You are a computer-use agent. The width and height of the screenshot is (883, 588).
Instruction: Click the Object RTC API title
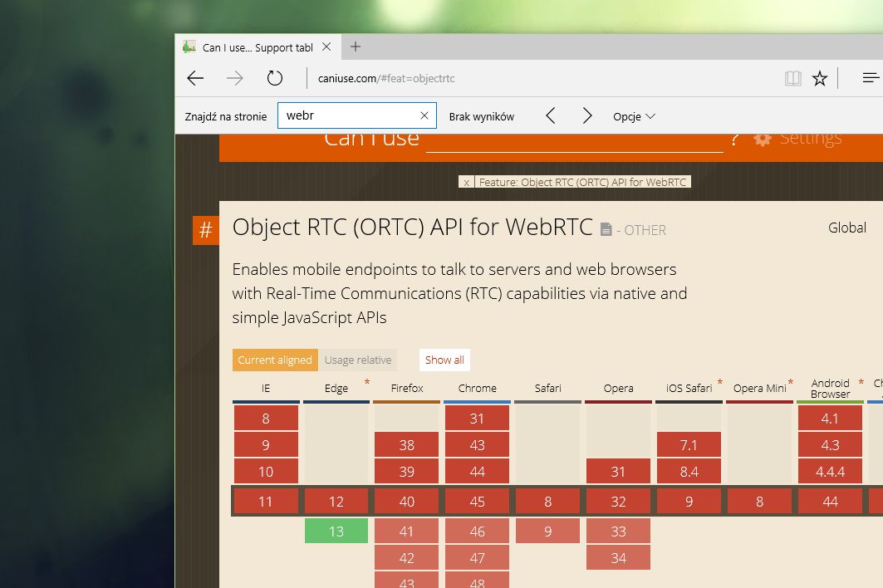412,228
